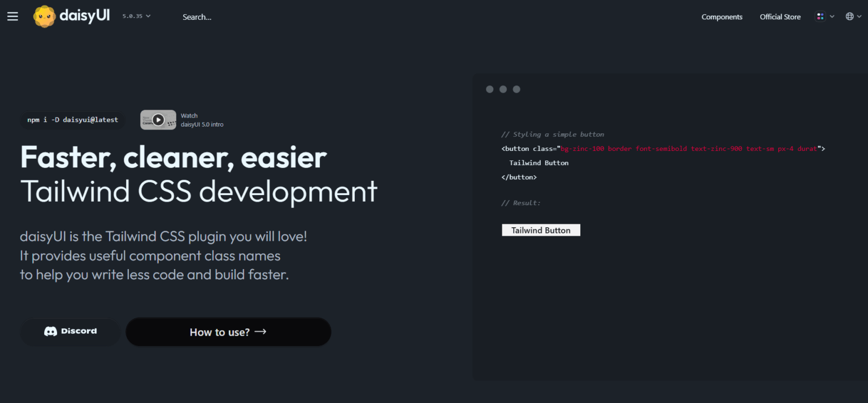Click the Search... input field
The image size is (868, 403).
(197, 17)
